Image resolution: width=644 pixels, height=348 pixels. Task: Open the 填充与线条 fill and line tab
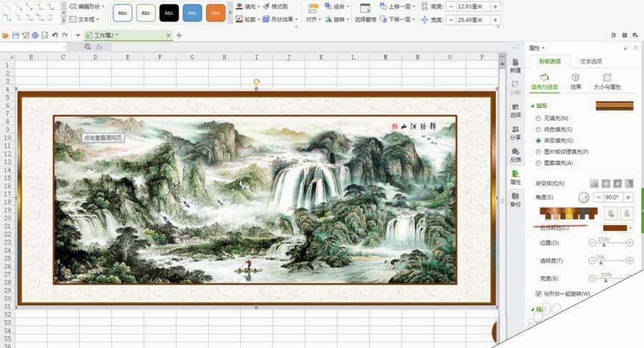[x=545, y=82]
